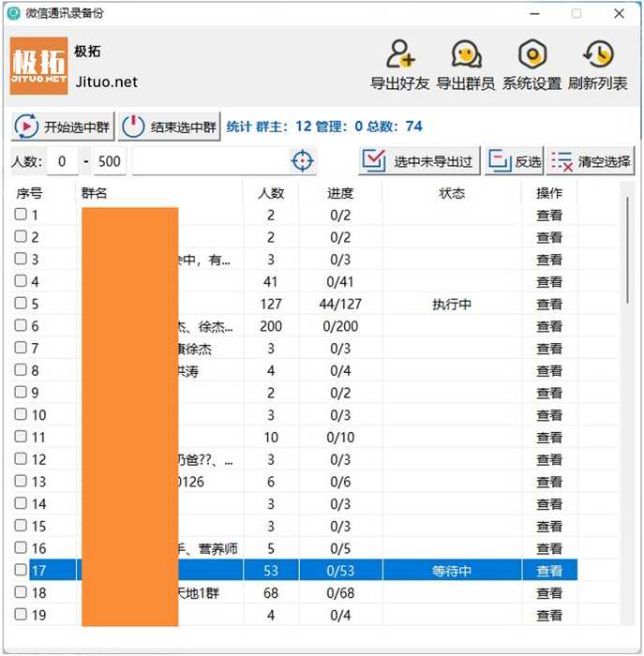The image size is (644, 656).
Task: Click the minimum member count field showing 0
Action: tap(62, 161)
